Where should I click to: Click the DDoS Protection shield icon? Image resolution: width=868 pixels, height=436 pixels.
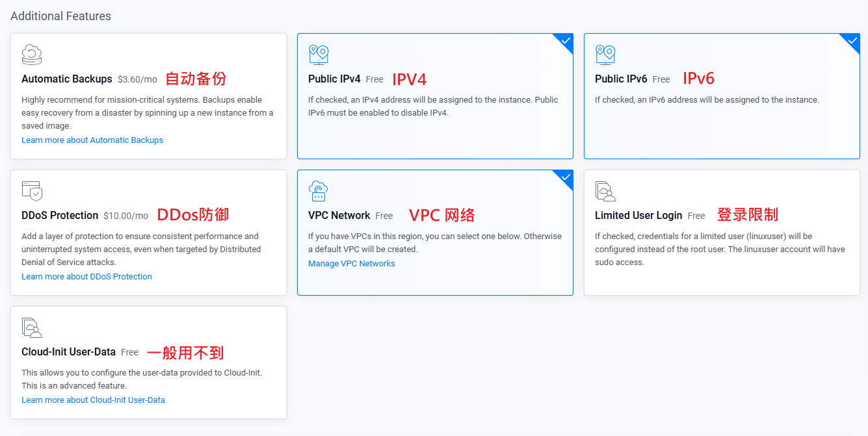point(32,191)
